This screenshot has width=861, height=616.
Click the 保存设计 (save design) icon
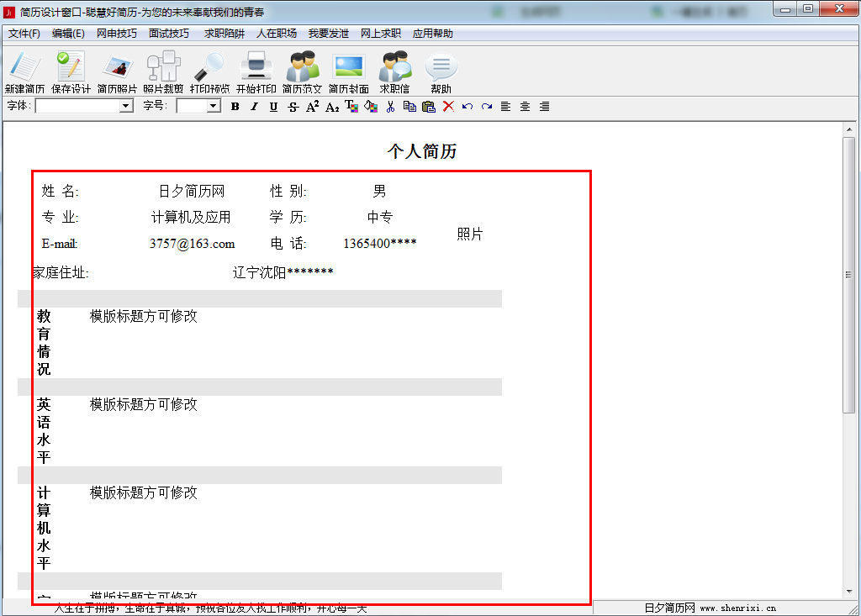point(71,71)
